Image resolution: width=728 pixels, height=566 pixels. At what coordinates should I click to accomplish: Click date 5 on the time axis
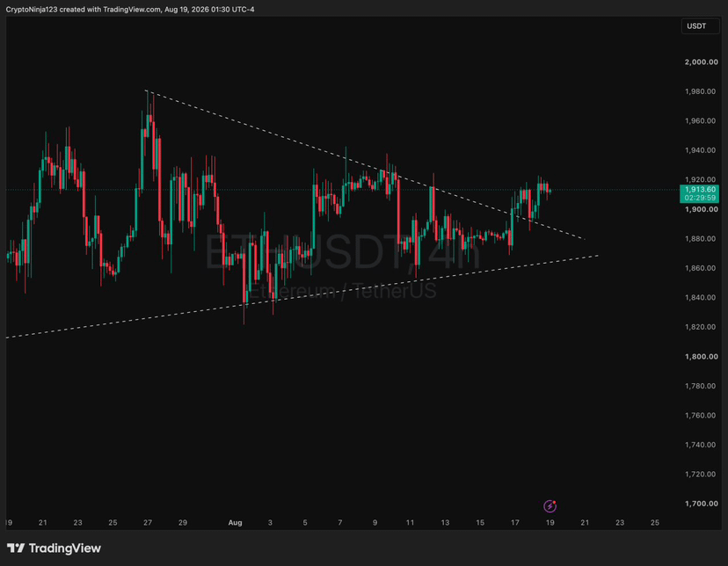coord(305,522)
